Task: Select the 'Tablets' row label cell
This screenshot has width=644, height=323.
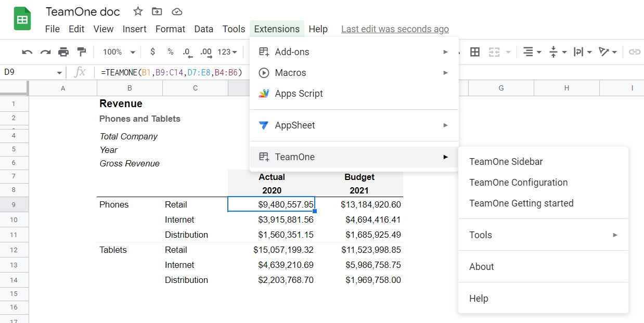Action: (x=130, y=250)
